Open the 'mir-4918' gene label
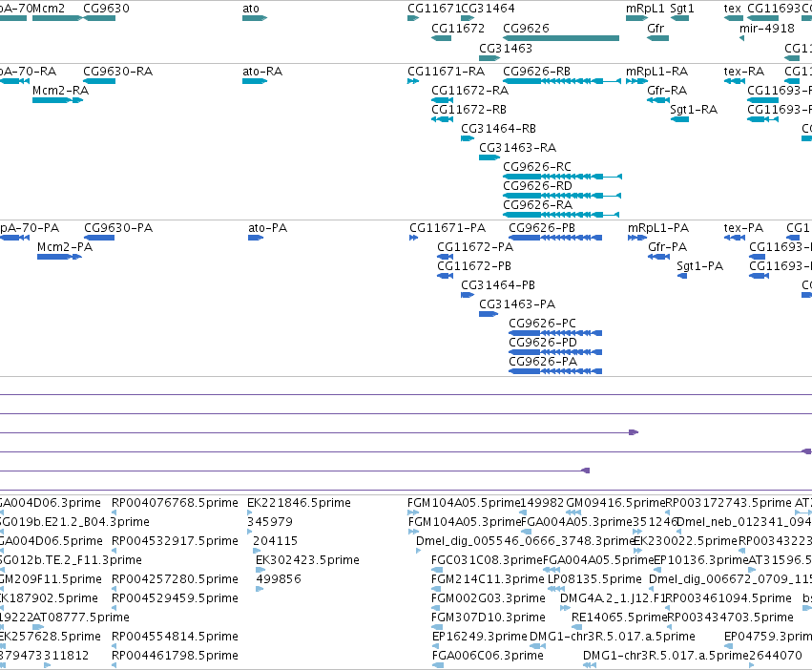The height and width of the screenshot is (670, 812). [767, 28]
